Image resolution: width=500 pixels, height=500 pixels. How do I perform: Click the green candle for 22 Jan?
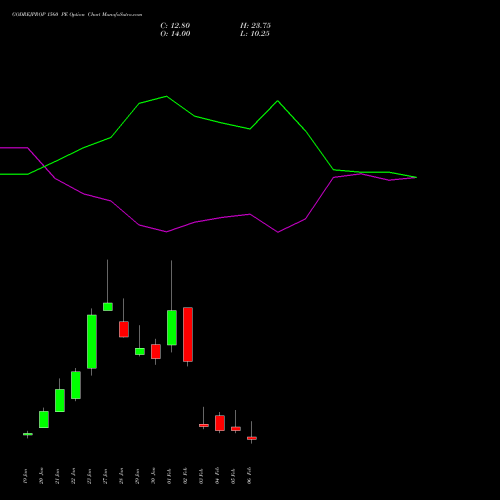tap(76, 385)
